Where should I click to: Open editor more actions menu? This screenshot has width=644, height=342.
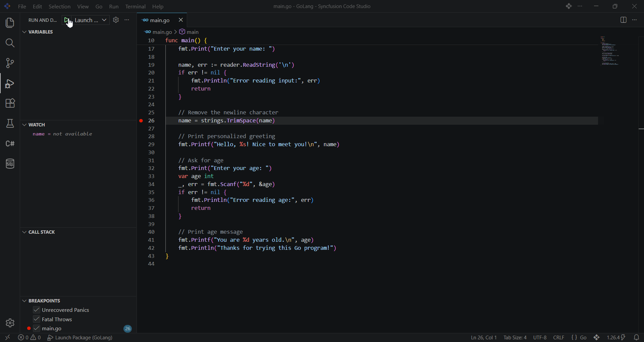[x=635, y=20]
